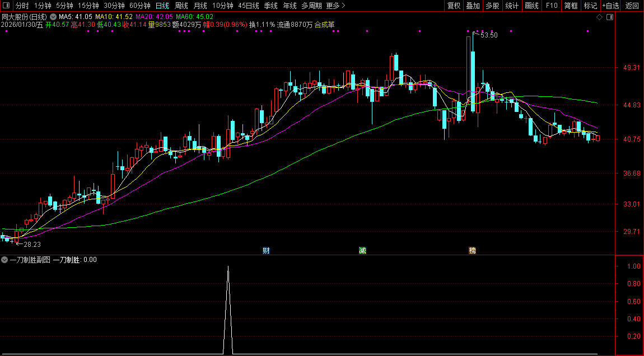Expand the 更多 period options
Screen dimensions: 644x356
[335, 6]
